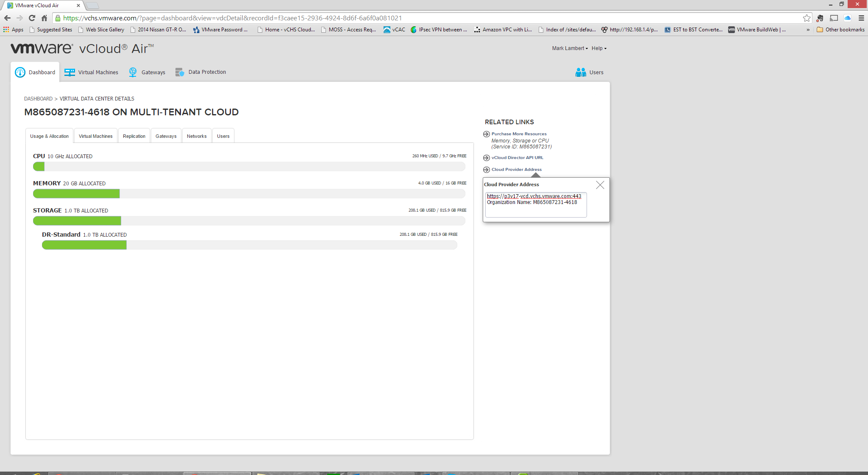This screenshot has width=868, height=475.
Task: Bookmark page with the star icon
Action: [x=807, y=18]
